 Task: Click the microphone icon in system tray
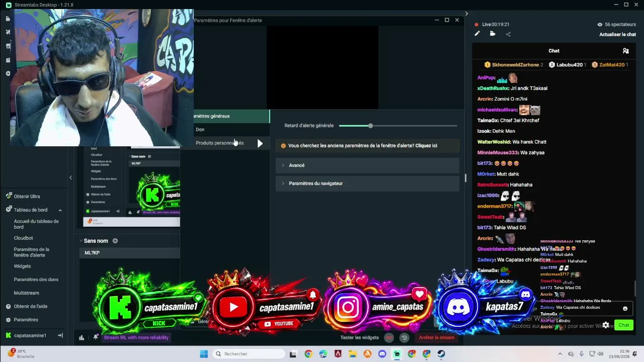click(x=582, y=354)
